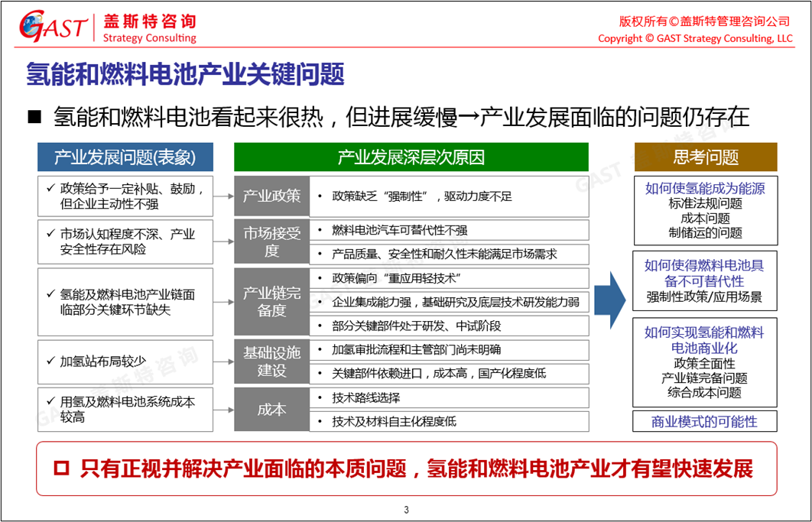Click the 如何使氢能成为能源 heading
Image resolution: width=812 pixels, height=522 pixels.
(705, 188)
